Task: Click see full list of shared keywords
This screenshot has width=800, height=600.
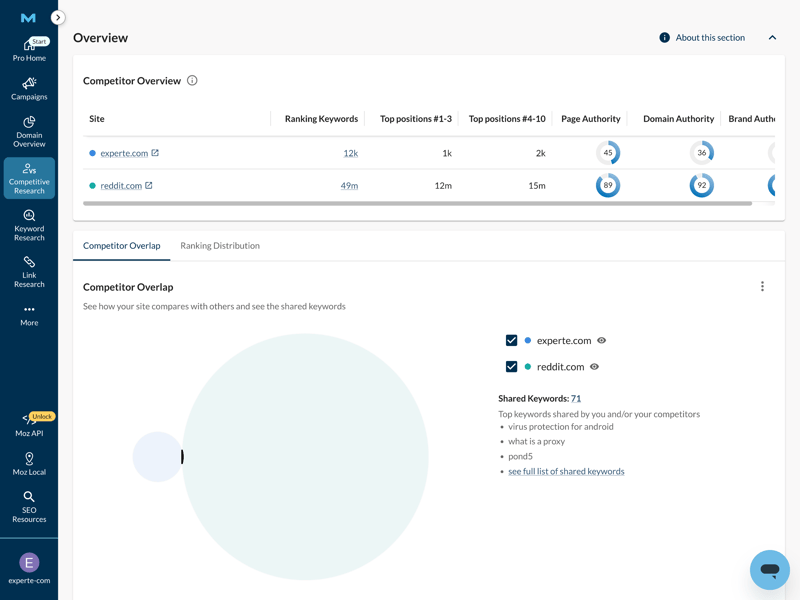Action: click(566, 471)
